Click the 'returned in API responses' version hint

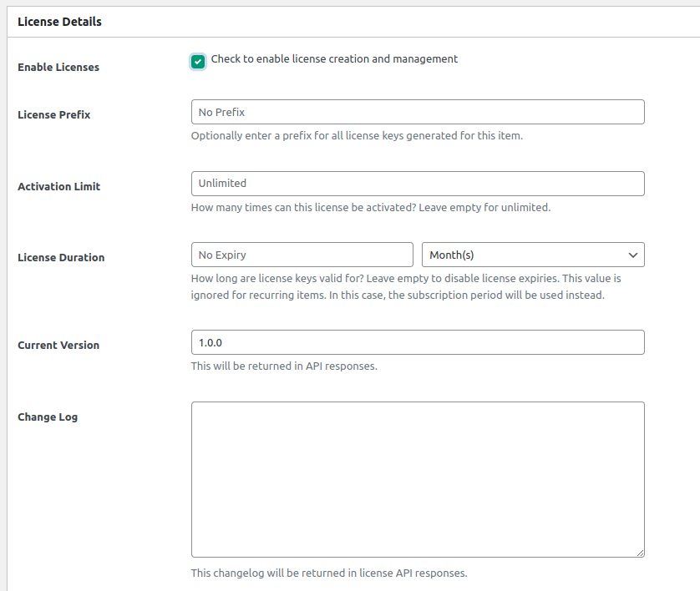pyautogui.click(x=284, y=366)
